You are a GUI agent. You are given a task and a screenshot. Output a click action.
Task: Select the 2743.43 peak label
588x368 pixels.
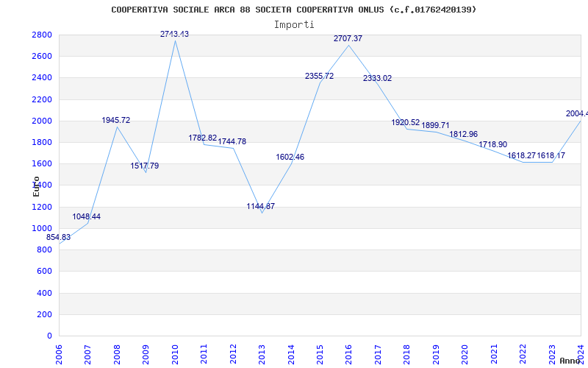click(174, 34)
